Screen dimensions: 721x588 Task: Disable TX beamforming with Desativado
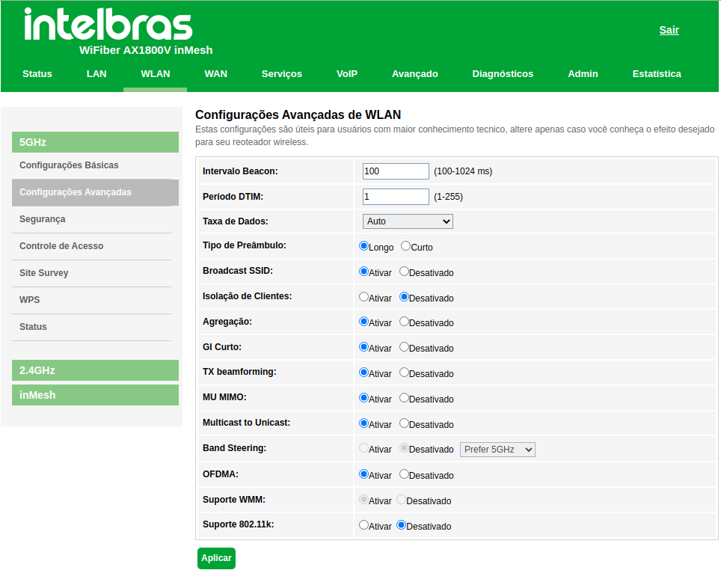coord(404,373)
